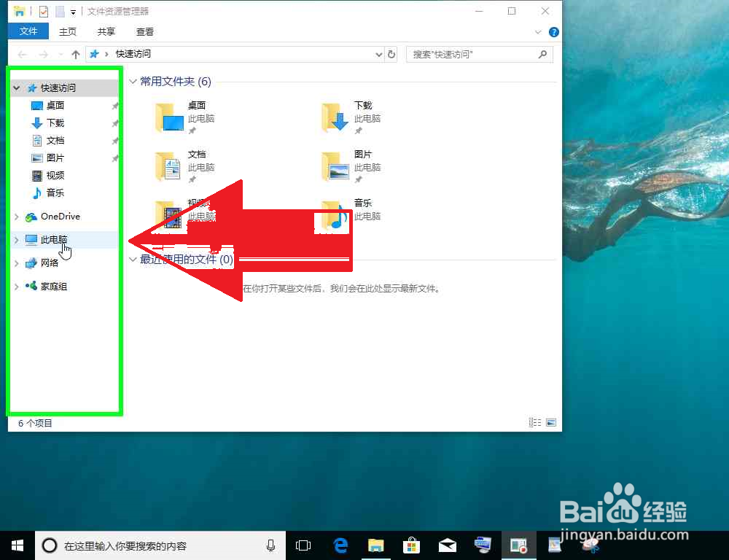Navigate up using the parent-folder arrow

pos(76,54)
